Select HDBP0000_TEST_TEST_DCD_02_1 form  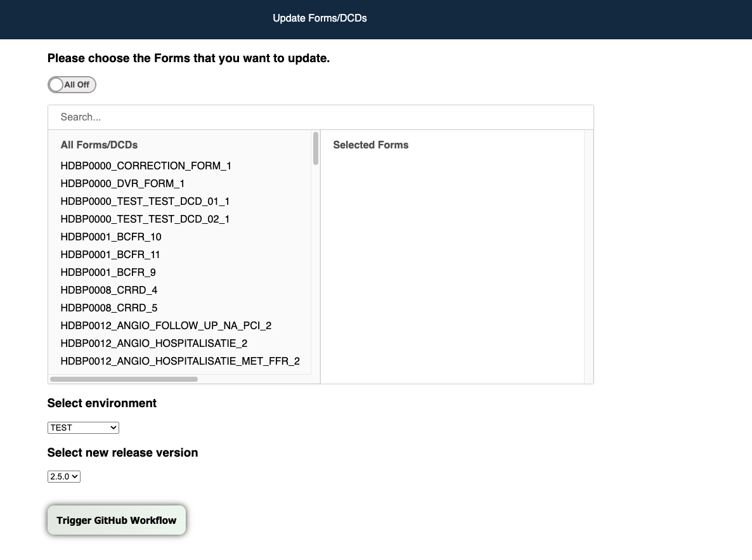click(145, 219)
